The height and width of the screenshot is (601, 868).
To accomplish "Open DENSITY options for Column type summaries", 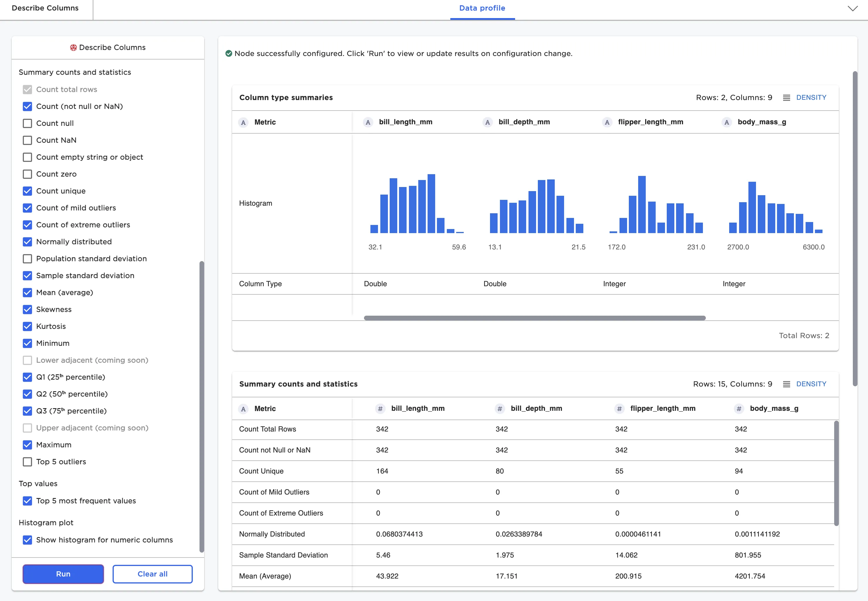I will tap(811, 97).
